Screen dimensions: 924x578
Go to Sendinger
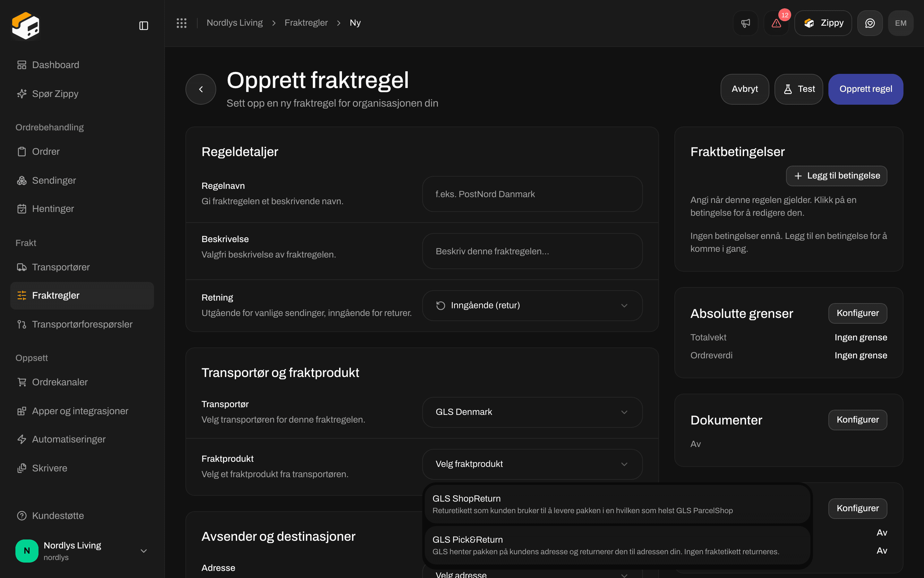click(x=82, y=180)
